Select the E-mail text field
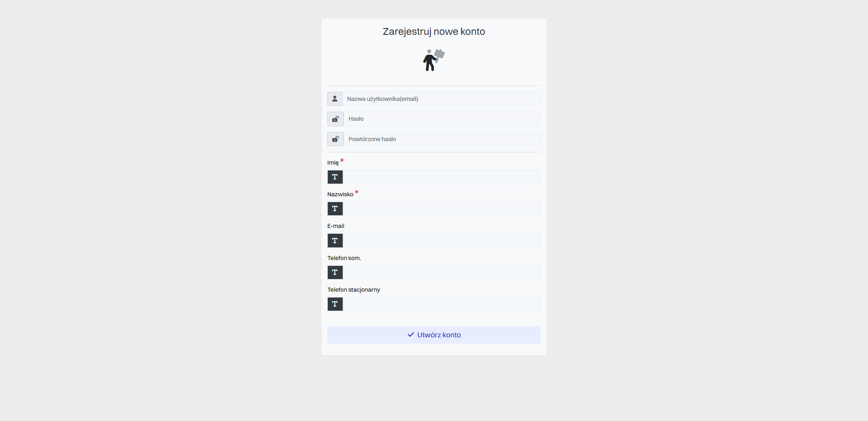This screenshot has width=868, height=421. coord(441,241)
